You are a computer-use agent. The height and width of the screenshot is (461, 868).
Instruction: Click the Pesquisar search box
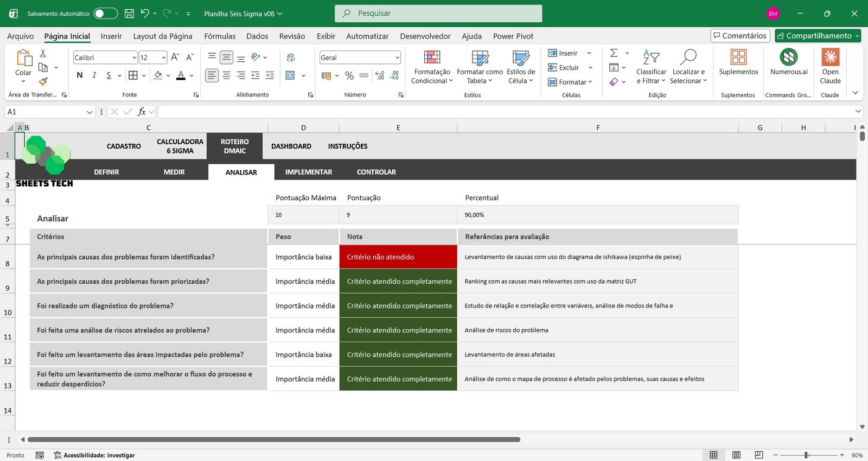point(438,14)
